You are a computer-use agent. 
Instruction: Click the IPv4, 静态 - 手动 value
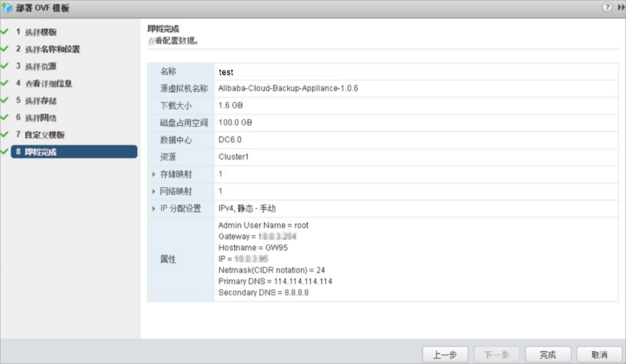point(247,209)
